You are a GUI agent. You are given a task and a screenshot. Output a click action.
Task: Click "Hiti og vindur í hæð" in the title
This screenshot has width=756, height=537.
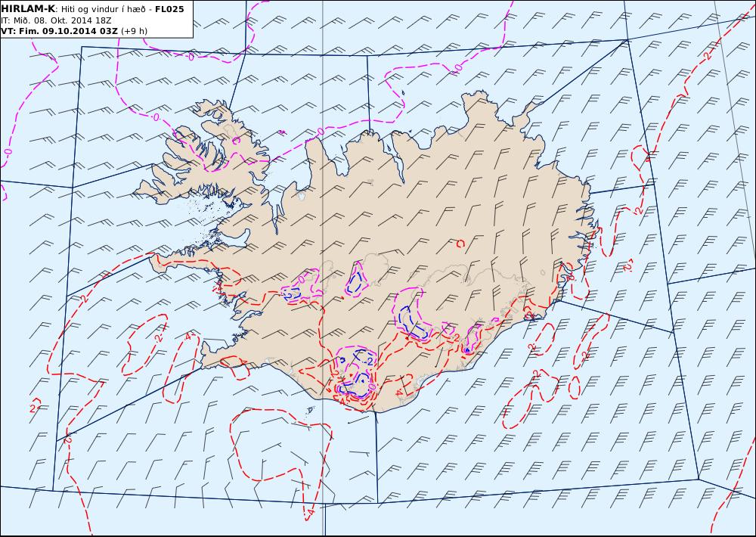pyautogui.click(x=102, y=9)
